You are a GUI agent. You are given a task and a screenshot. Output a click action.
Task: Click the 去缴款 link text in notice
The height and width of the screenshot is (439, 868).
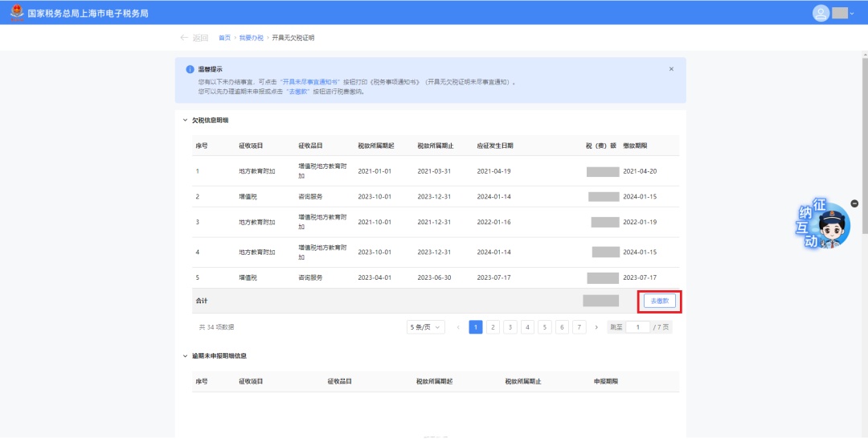(x=297, y=92)
